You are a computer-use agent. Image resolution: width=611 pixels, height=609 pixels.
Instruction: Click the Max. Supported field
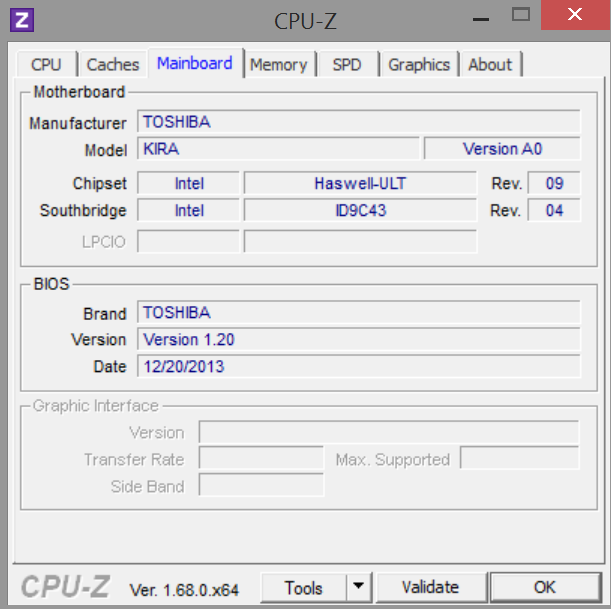pyautogui.click(x=519, y=459)
